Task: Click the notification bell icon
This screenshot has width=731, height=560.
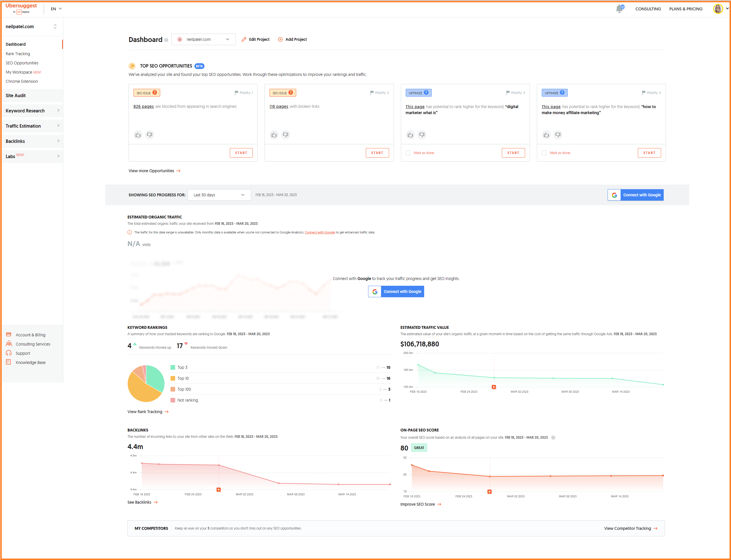Action: (x=619, y=9)
